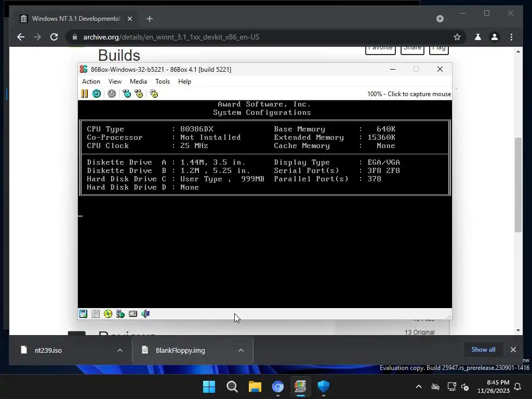Click the 80386DX CPU Type value
The height and width of the screenshot is (399, 532).
197,129
